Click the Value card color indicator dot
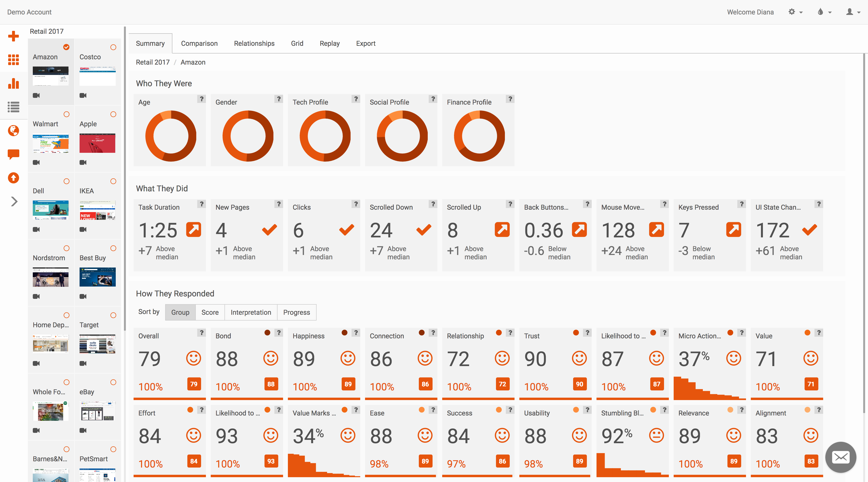This screenshot has width=868, height=482. pyautogui.click(x=807, y=332)
